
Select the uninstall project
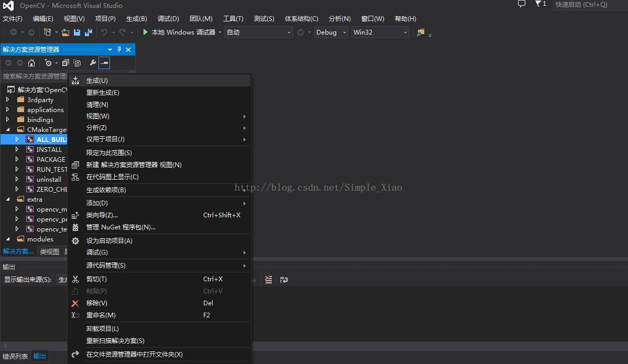click(49, 180)
